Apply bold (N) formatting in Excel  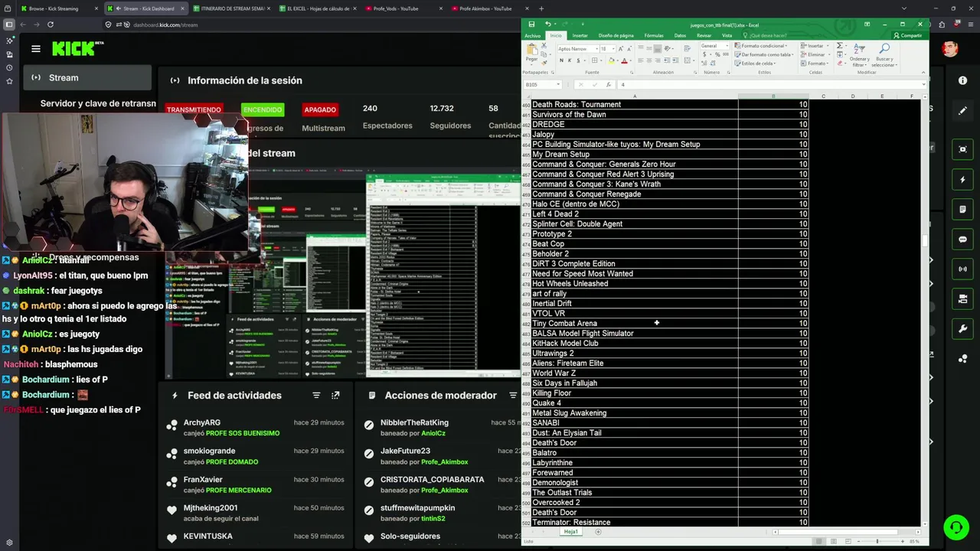tap(561, 60)
